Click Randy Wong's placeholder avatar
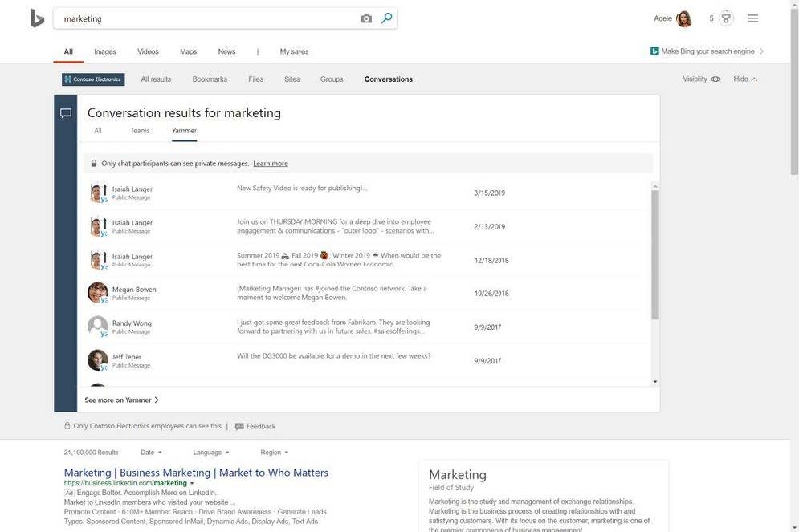This screenshot has height=532, width=799. coord(97,327)
